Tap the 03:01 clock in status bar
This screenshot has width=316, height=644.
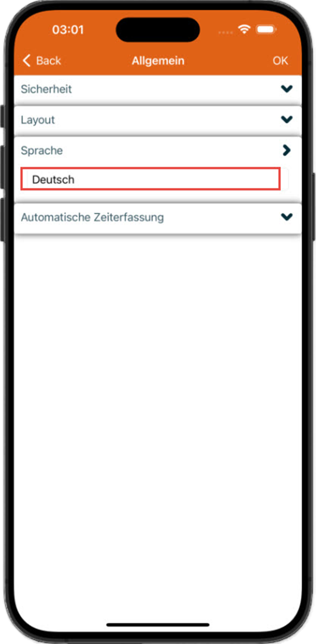[68, 30]
